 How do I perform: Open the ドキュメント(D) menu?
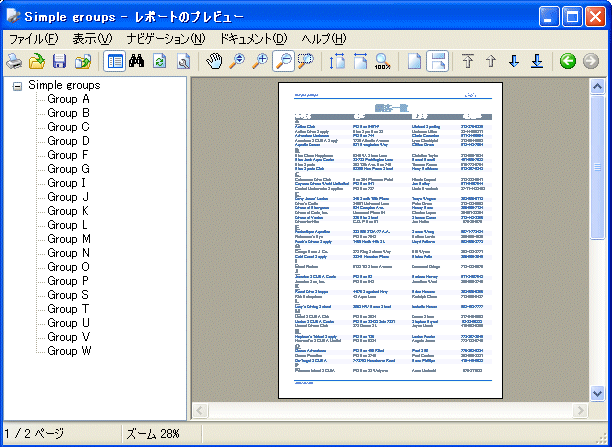(x=253, y=39)
